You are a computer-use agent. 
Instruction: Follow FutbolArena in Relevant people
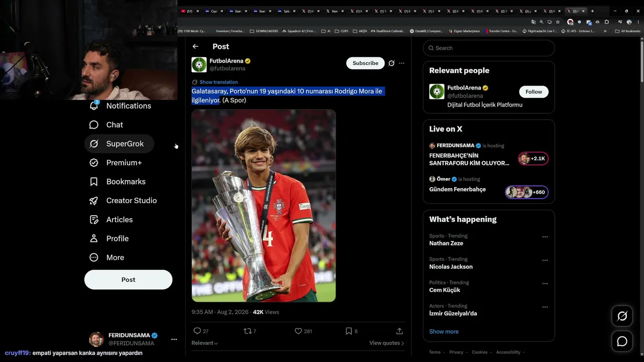click(534, 92)
